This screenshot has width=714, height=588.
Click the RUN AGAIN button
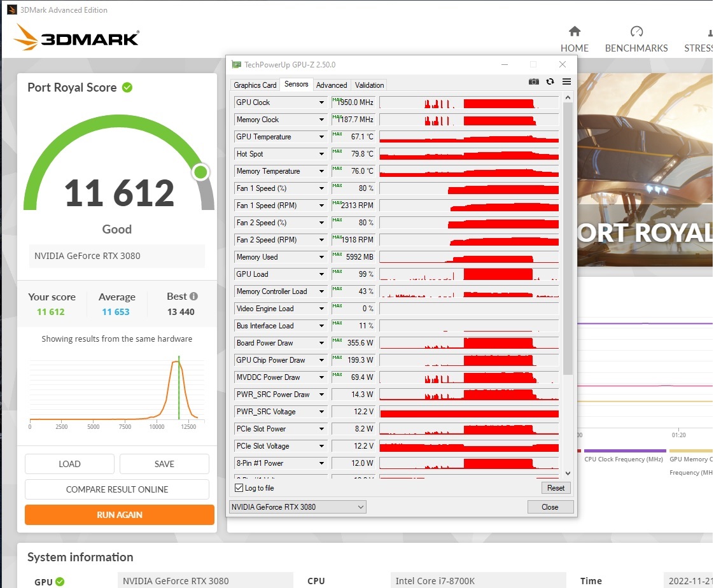[119, 515]
